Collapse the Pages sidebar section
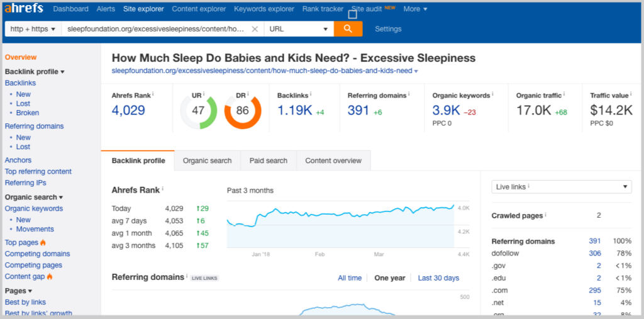This screenshot has width=644, height=319. (18, 291)
